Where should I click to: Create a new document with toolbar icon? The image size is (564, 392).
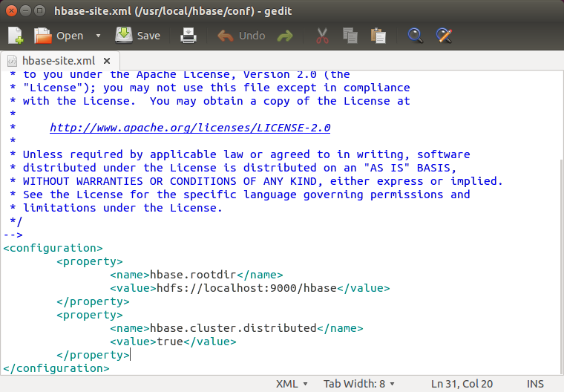point(16,36)
